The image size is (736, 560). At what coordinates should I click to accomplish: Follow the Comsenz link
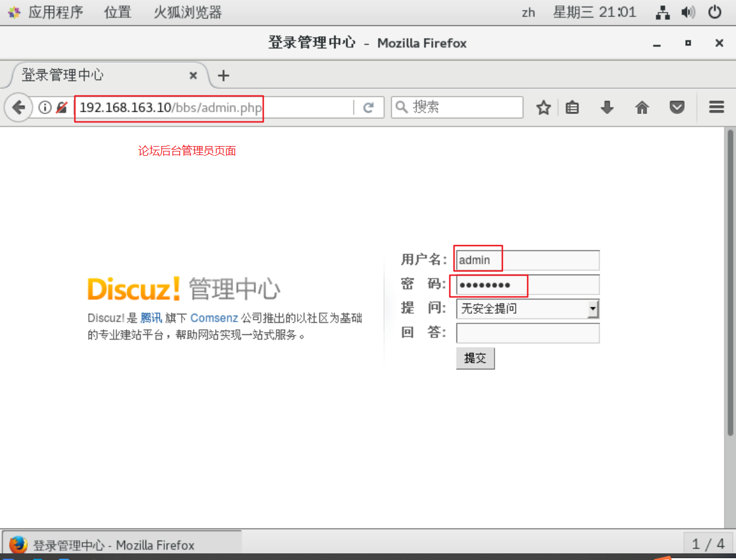point(214,318)
